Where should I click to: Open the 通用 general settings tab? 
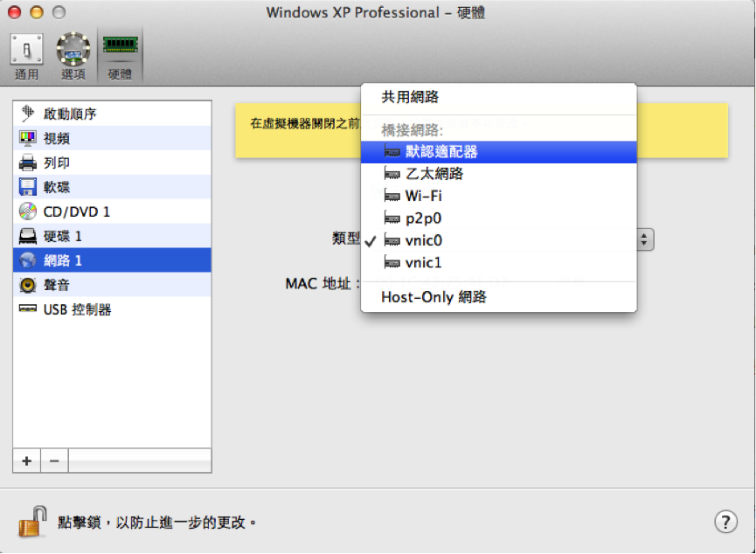click(x=26, y=57)
